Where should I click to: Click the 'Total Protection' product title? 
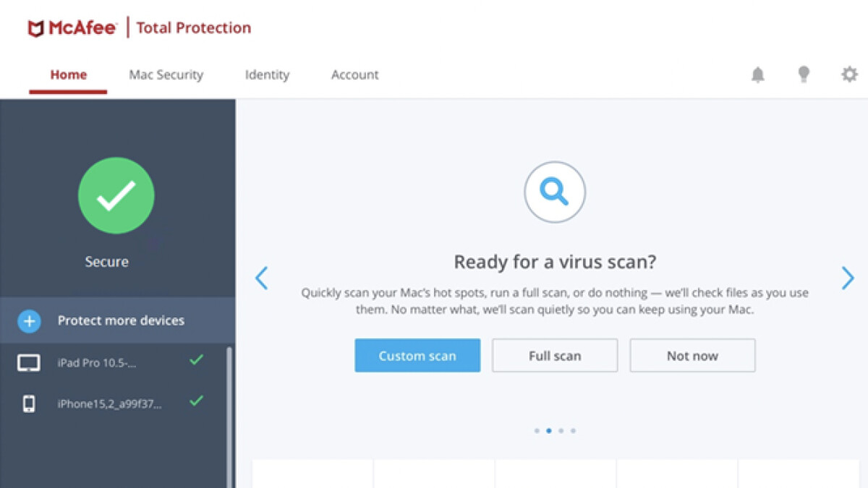(193, 28)
